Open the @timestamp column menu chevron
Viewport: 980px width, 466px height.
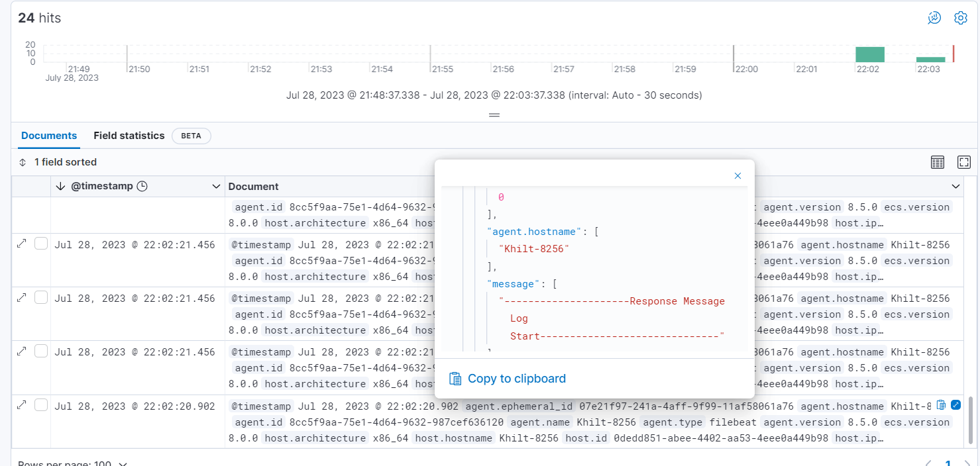215,186
